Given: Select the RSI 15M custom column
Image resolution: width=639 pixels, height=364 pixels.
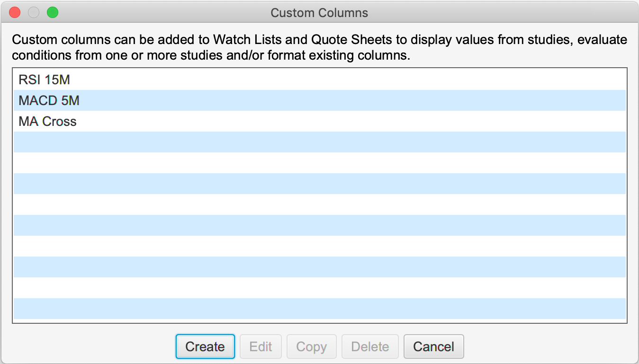Looking at the screenshot, I should 45,80.
